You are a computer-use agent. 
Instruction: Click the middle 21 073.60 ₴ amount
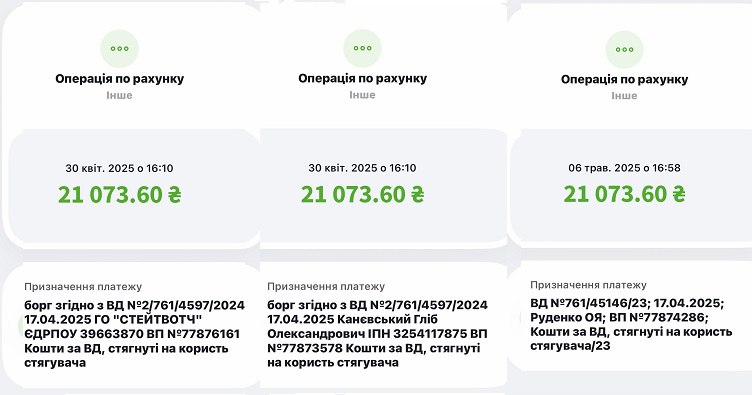click(363, 194)
